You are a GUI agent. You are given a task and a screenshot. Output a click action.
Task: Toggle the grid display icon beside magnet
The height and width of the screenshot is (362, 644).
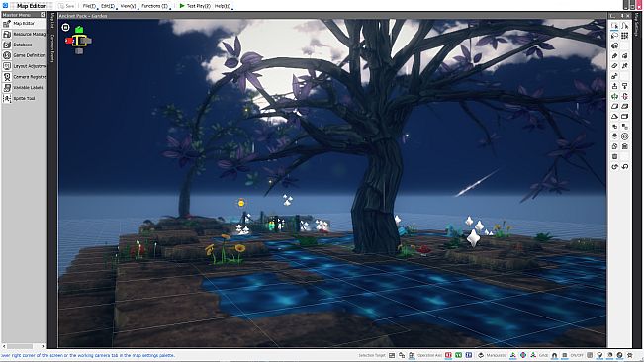coord(564,355)
